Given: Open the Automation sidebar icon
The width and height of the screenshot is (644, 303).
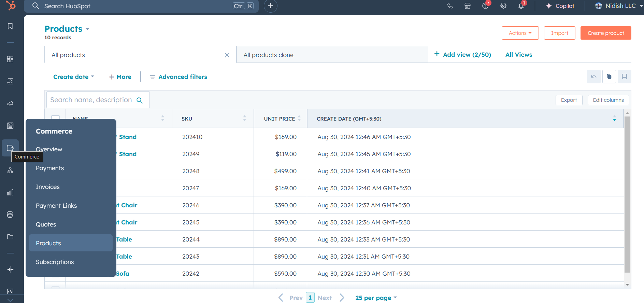Looking at the screenshot, I should [x=10, y=170].
